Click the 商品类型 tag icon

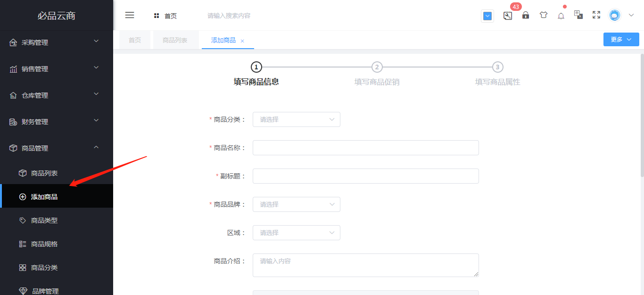point(23,220)
